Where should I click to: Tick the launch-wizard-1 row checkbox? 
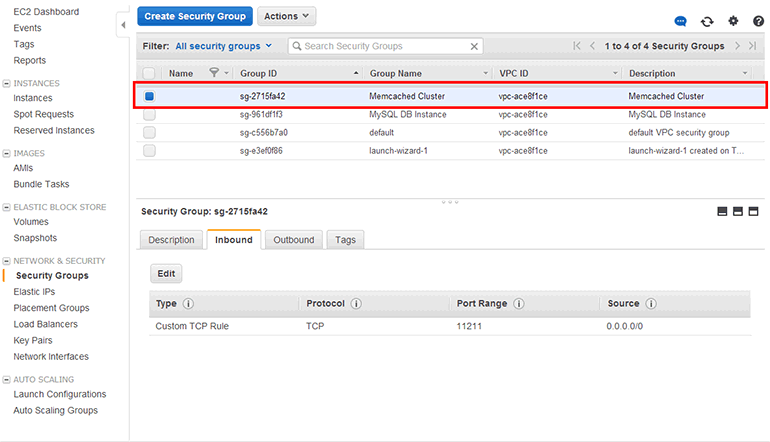point(149,150)
